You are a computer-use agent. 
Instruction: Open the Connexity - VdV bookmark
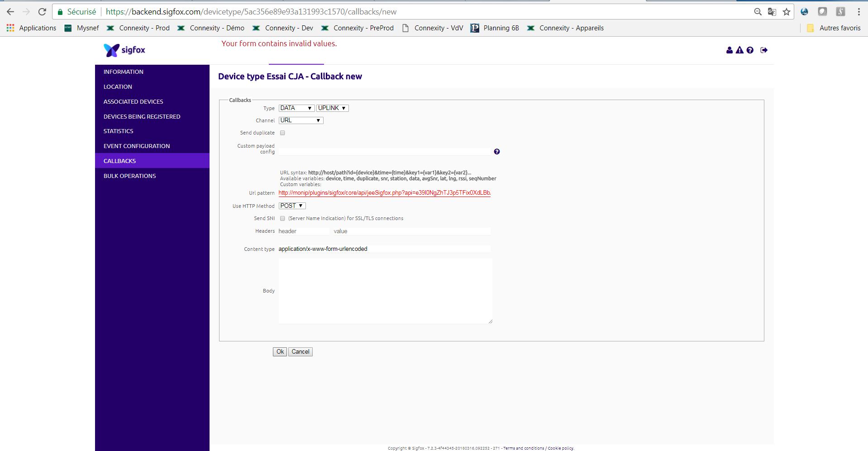[433, 28]
